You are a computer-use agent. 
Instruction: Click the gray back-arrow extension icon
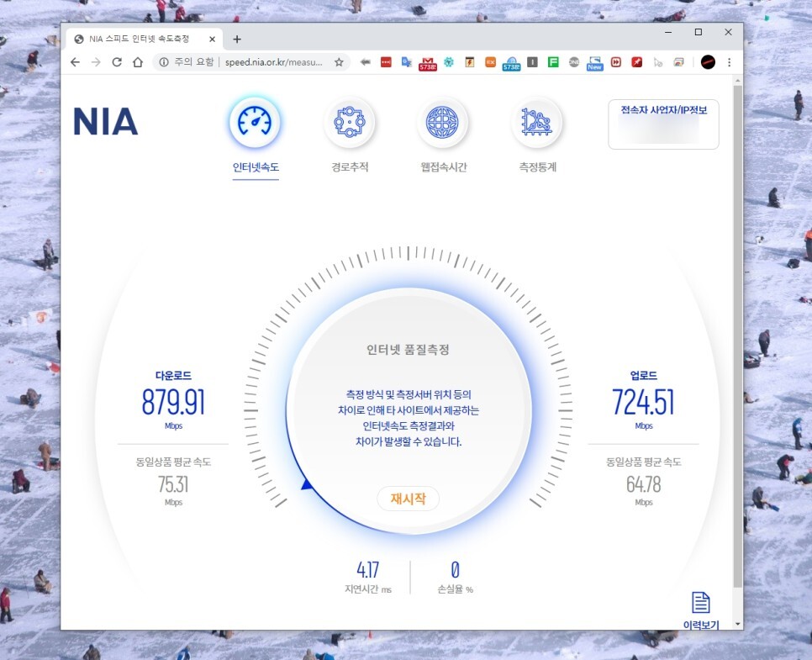pyautogui.click(x=366, y=62)
